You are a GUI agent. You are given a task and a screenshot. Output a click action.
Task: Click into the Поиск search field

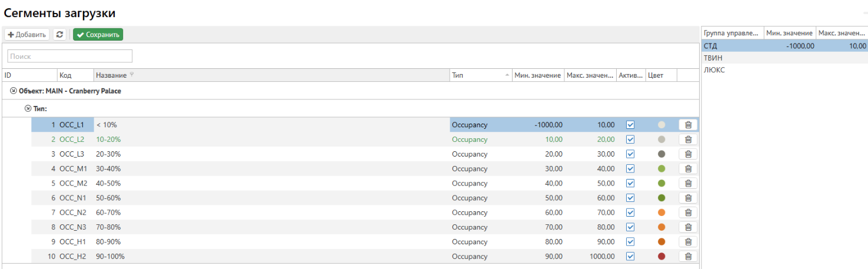click(69, 57)
